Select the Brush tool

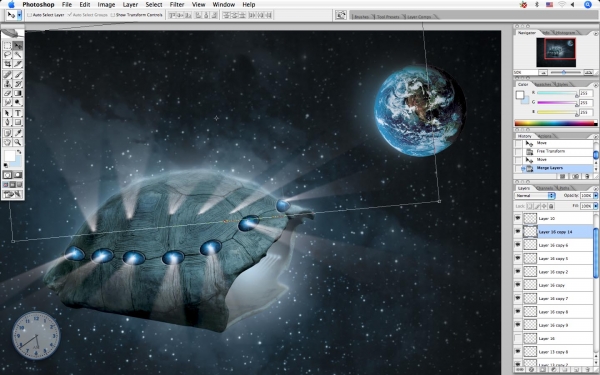tap(18, 75)
